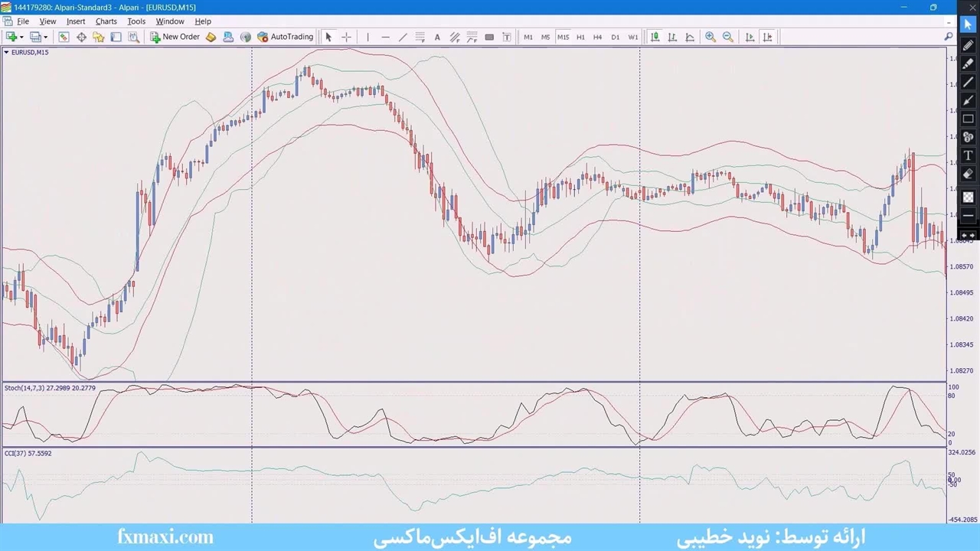Pick the text label tool 'A'
This screenshot has height=551, width=980.
pyautogui.click(x=437, y=37)
